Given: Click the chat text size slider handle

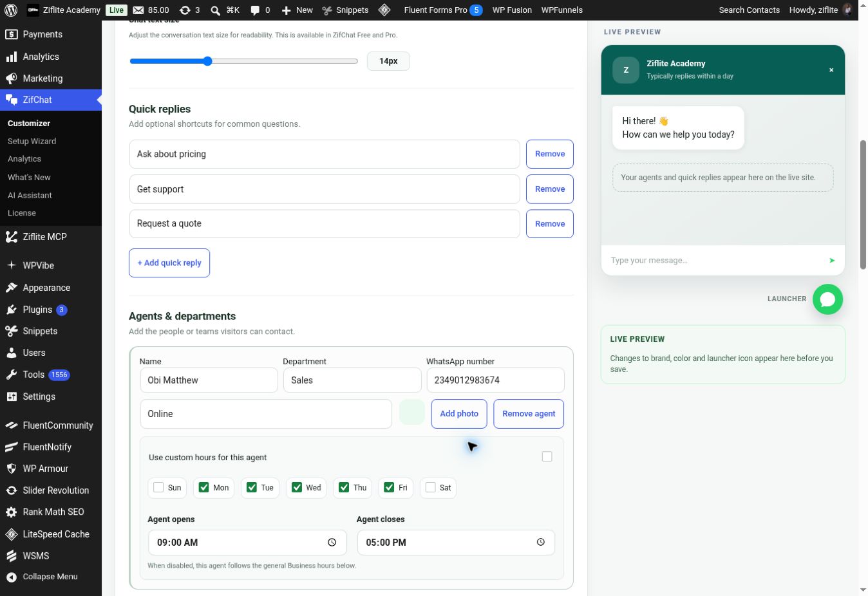Looking at the screenshot, I should 207,61.
